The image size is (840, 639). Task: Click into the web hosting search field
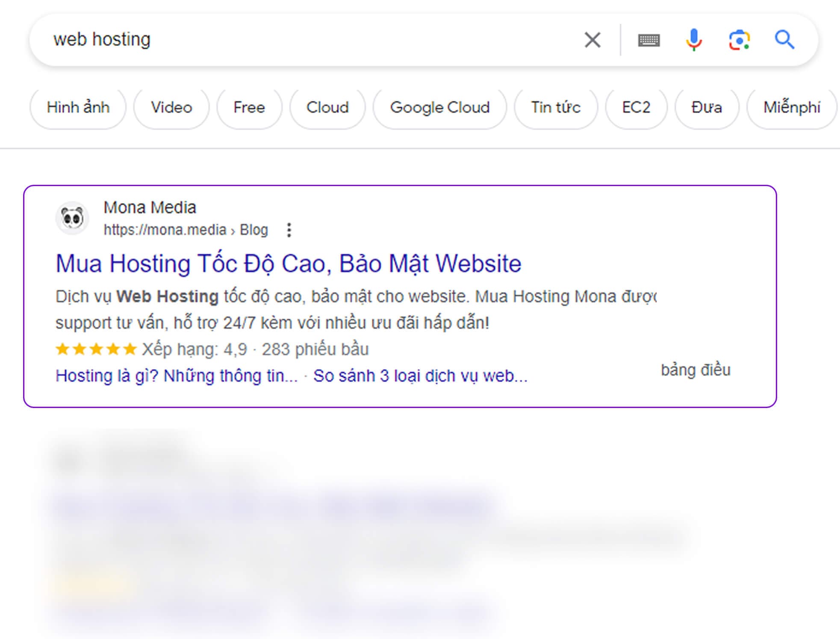[x=299, y=40]
